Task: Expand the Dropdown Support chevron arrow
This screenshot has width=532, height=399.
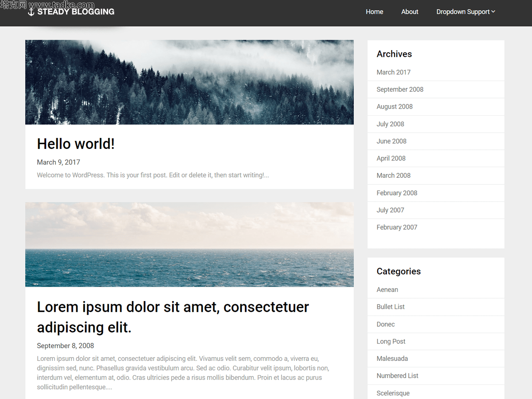Action: point(493,12)
